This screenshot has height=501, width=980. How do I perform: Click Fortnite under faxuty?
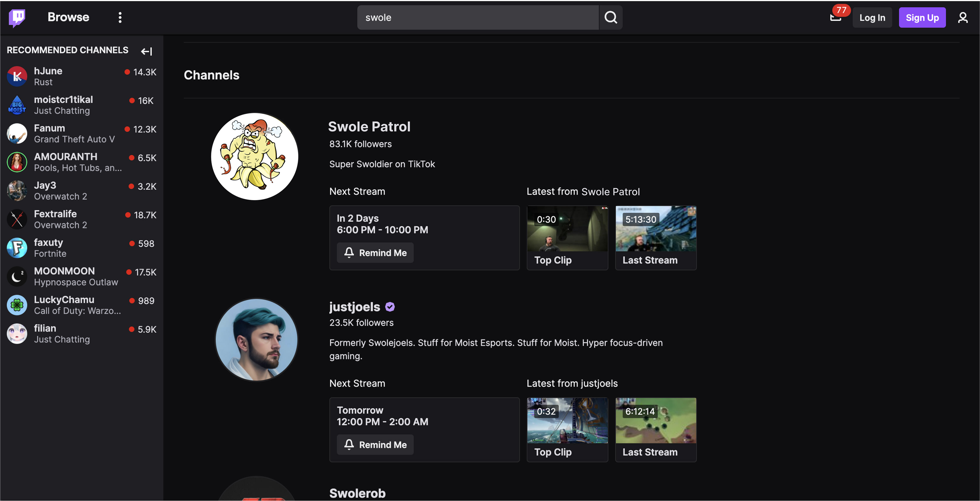[x=50, y=253]
